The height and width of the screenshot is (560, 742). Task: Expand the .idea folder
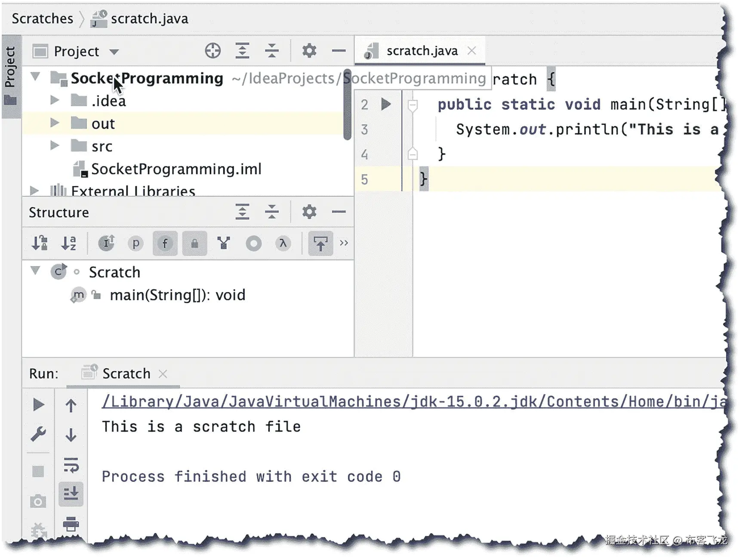(x=55, y=100)
